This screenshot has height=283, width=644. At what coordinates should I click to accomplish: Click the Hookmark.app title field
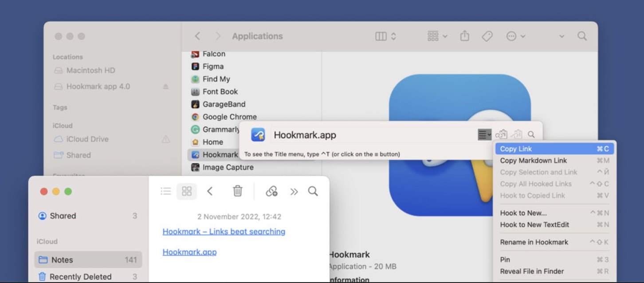(x=373, y=135)
